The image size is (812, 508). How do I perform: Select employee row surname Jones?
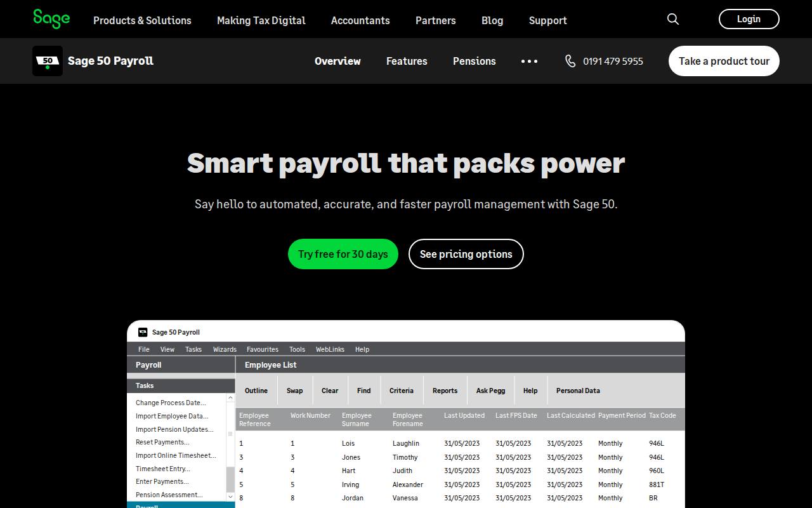[x=351, y=457]
